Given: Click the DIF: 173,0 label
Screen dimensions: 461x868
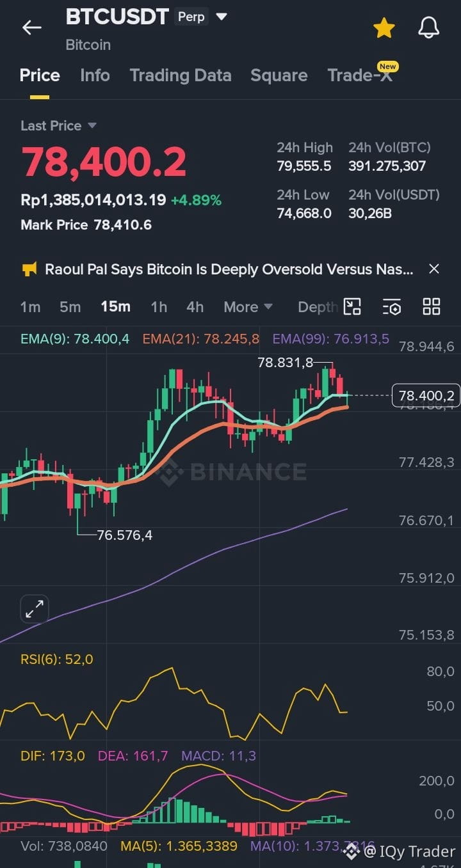Looking at the screenshot, I should [x=53, y=756].
